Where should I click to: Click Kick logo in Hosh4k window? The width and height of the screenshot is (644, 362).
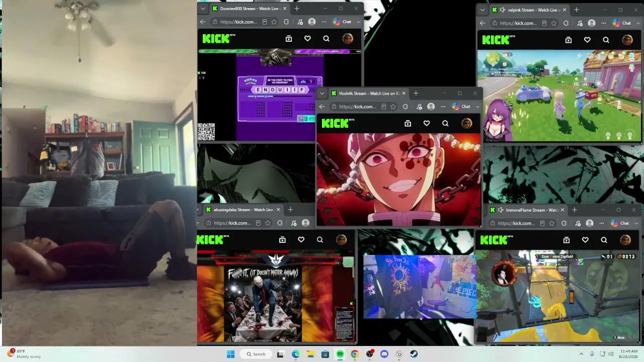[338, 123]
